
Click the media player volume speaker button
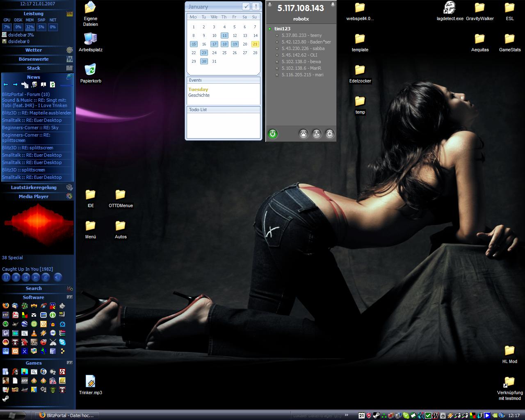point(58,277)
